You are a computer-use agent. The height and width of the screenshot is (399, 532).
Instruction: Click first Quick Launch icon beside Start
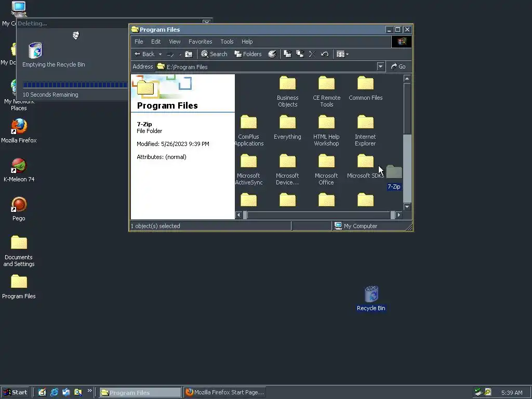[42, 393]
